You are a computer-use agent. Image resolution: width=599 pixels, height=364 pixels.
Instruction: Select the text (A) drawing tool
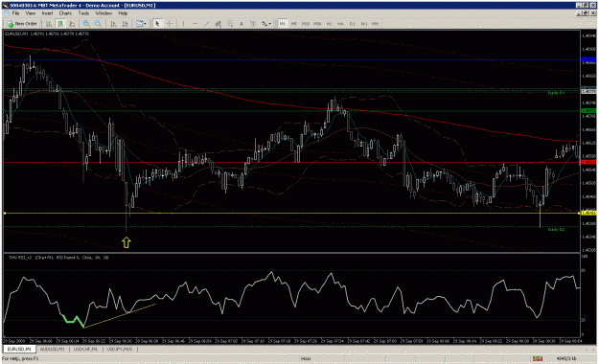[242, 24]
